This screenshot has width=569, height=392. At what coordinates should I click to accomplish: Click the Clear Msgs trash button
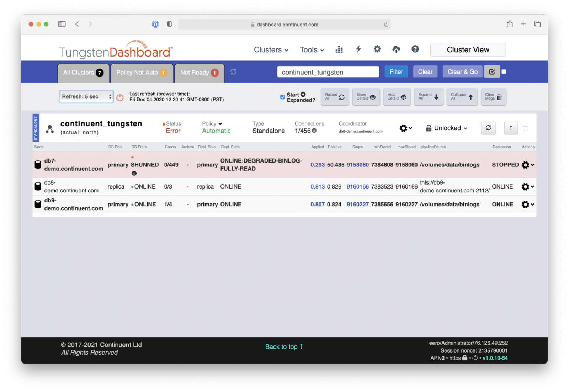493,97
